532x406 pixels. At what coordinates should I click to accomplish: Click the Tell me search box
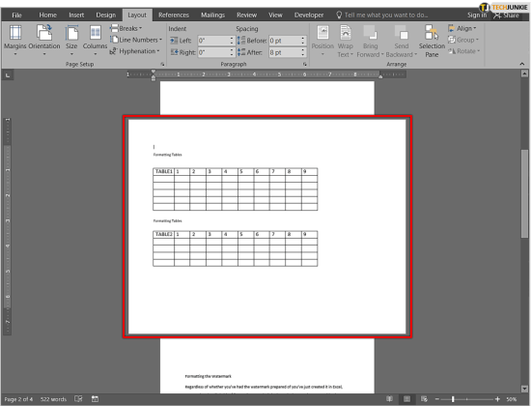[382, 14]
